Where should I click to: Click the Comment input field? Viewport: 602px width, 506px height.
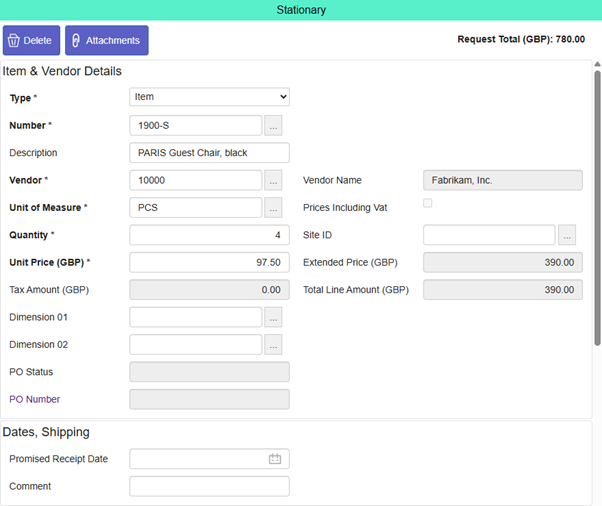[209, 486]
